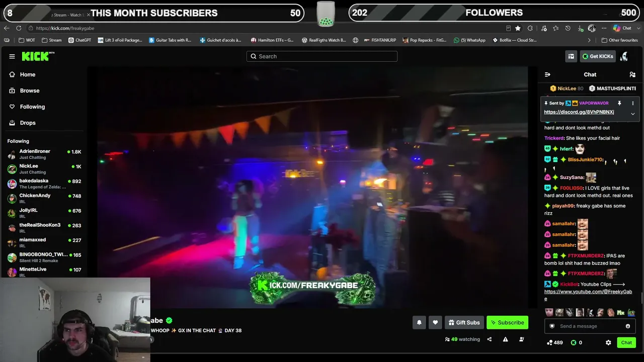Open ChickenAndy channel from Following list

[44, 198]
